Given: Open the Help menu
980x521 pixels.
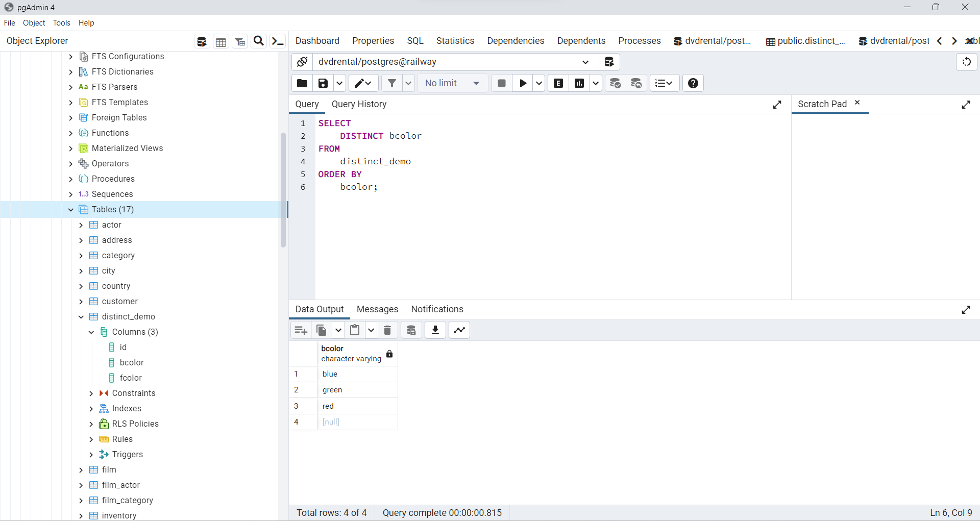Looking at the screenshot, I should coord(86,23).
